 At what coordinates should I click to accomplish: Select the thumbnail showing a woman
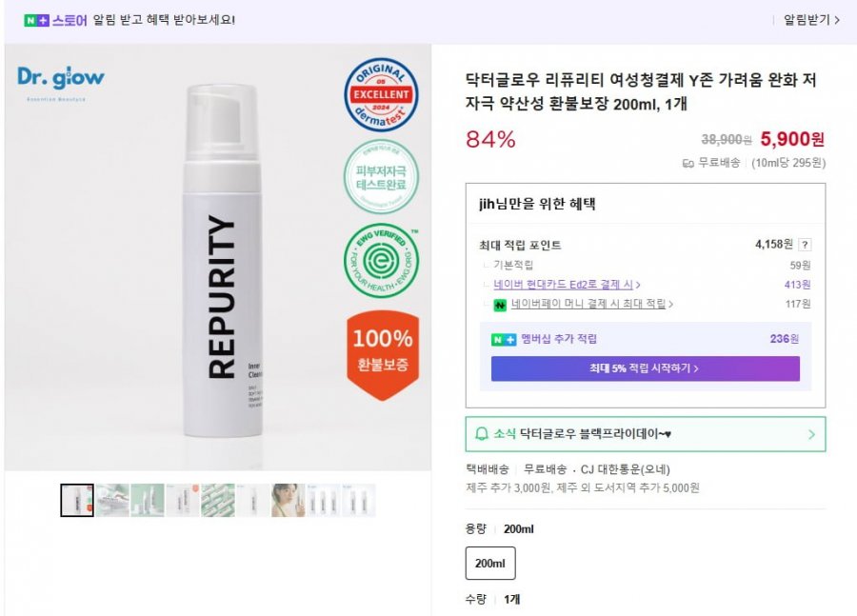coord(288,500)
